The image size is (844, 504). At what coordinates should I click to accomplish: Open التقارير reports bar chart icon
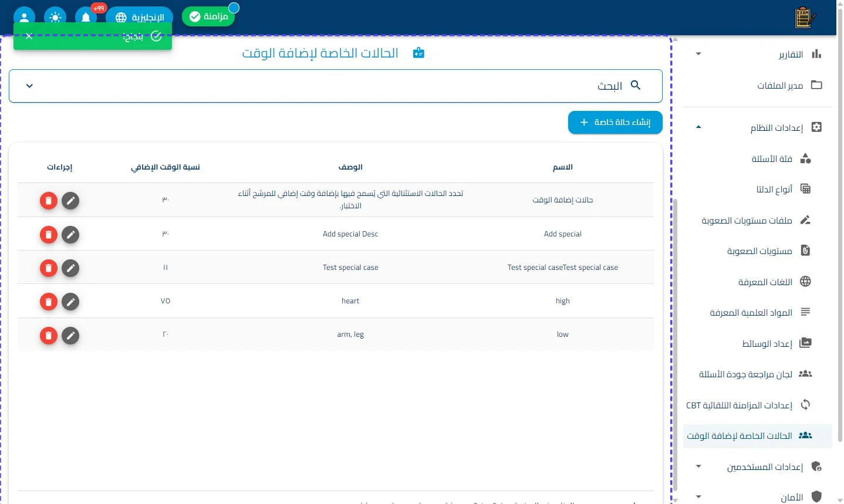point(816,54)
